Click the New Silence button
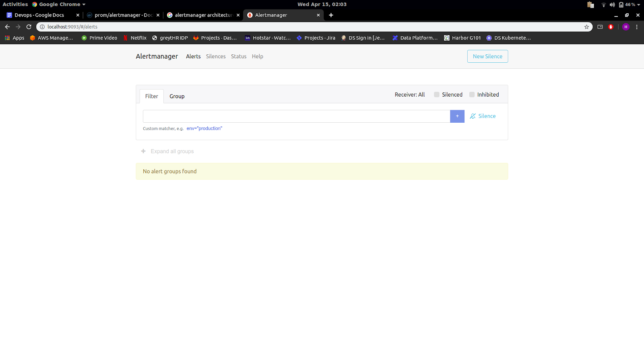Screen dimensions: 644x362 click(487, 56)
